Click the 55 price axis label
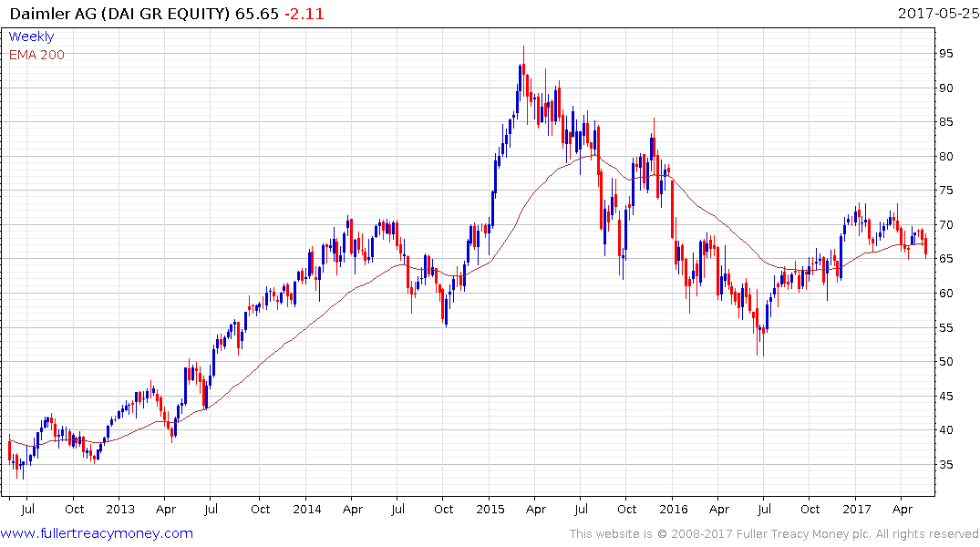This screenshot has height=547, width=980. click(x=946, y=327)
